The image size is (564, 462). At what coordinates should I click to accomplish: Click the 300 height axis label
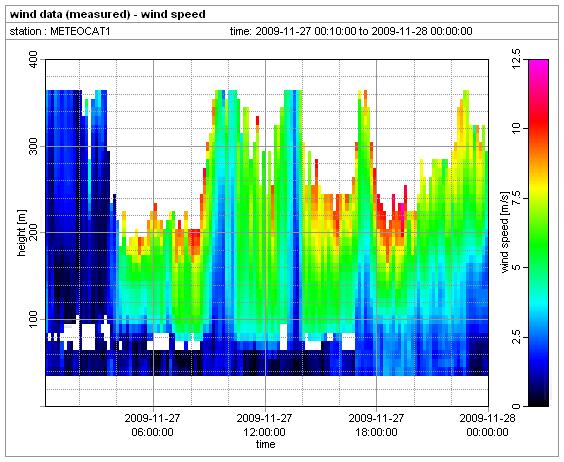click(x=33, y=146)
